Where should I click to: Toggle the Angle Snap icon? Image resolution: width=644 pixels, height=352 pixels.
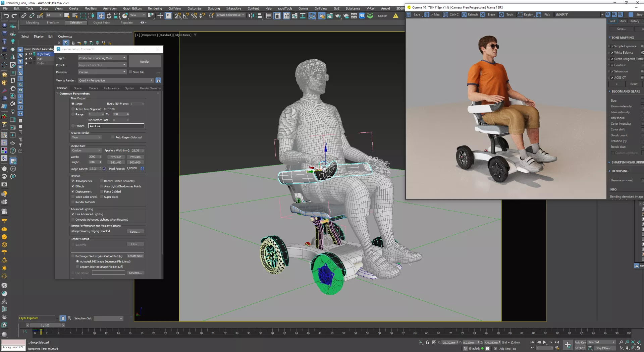pyautogui.click(x=186, y=16)
